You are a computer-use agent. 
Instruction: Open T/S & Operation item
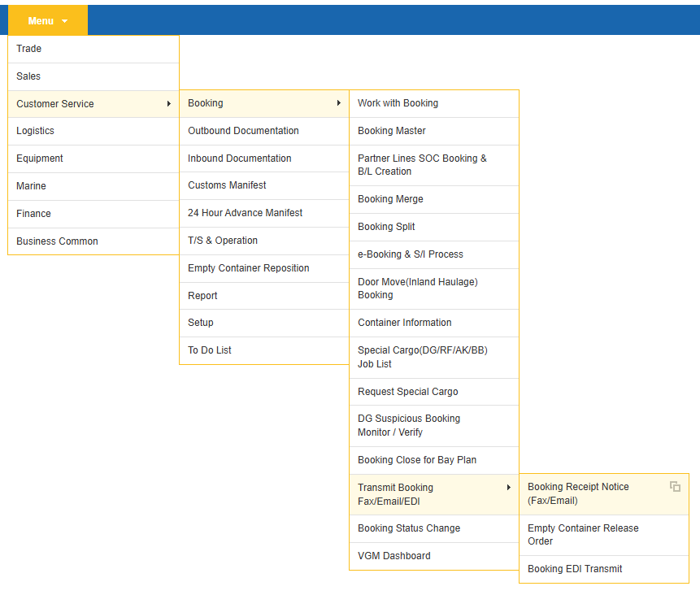point(264,241)
